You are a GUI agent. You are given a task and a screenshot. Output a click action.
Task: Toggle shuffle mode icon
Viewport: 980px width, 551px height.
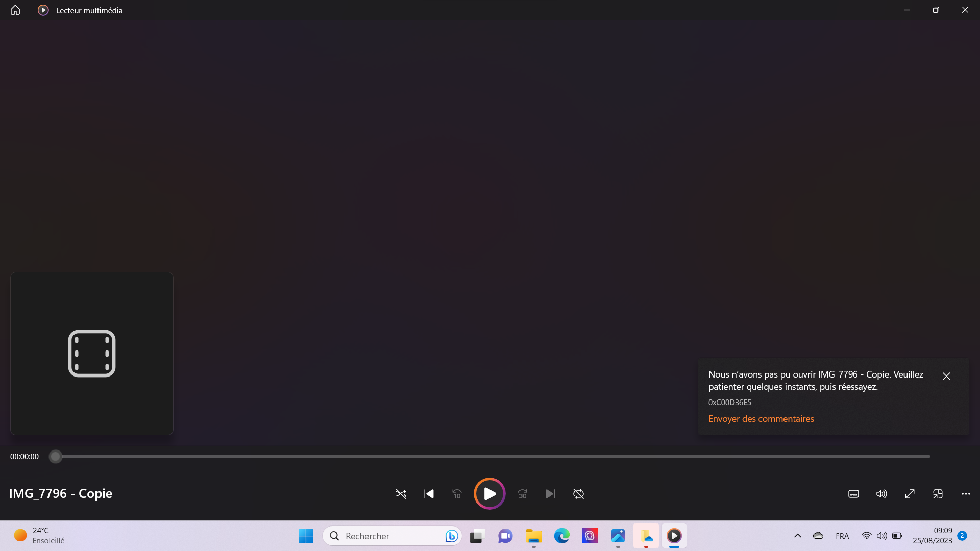(401, 494)
